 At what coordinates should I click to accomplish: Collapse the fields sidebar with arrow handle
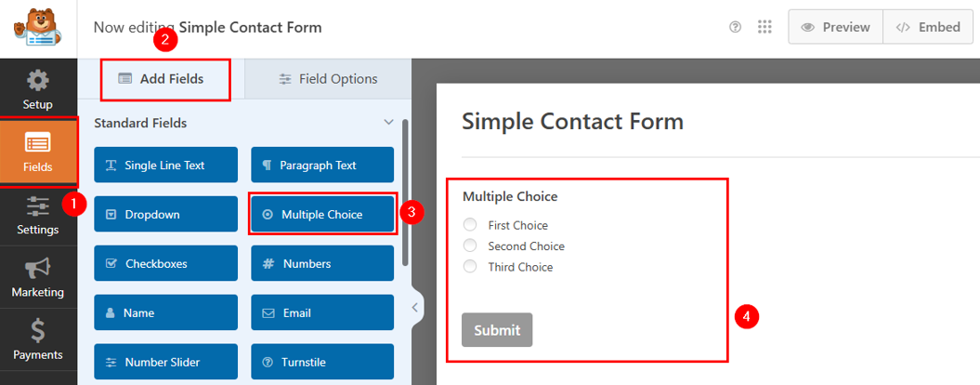(415, 307)
